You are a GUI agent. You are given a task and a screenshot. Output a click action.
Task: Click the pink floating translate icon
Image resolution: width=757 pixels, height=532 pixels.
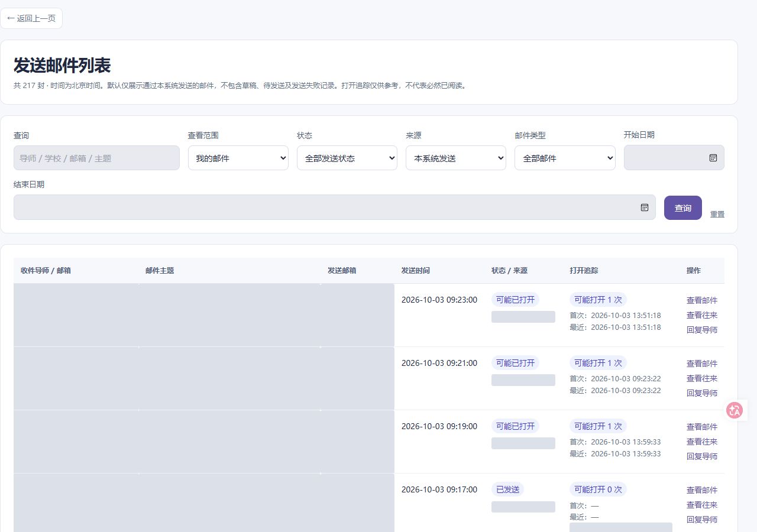pos(735,410)
